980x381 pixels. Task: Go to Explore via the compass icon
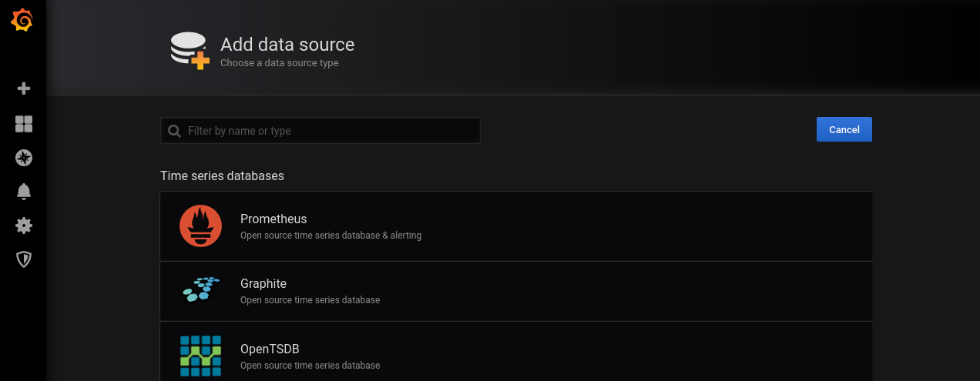24,158
